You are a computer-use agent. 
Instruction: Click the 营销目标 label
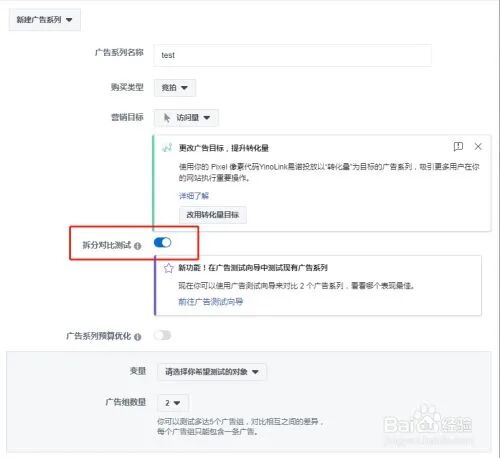tap(127, 117)
